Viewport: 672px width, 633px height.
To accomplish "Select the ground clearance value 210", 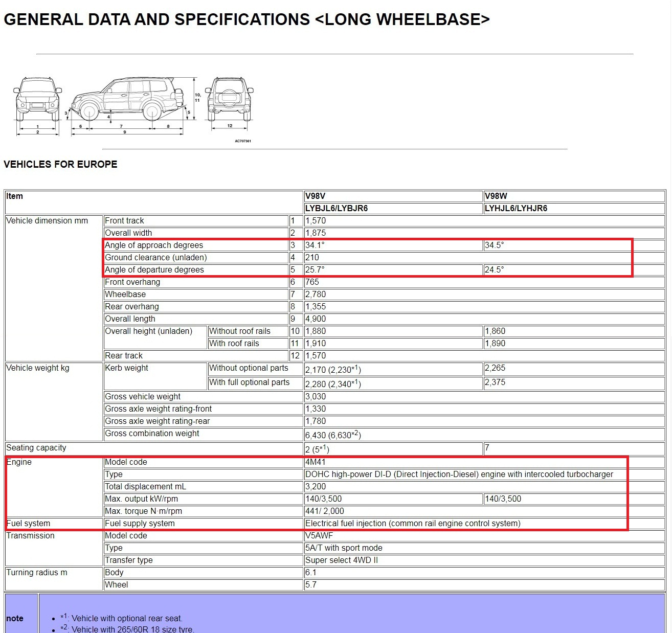I will pyautogui.click(x=312, y=258).
